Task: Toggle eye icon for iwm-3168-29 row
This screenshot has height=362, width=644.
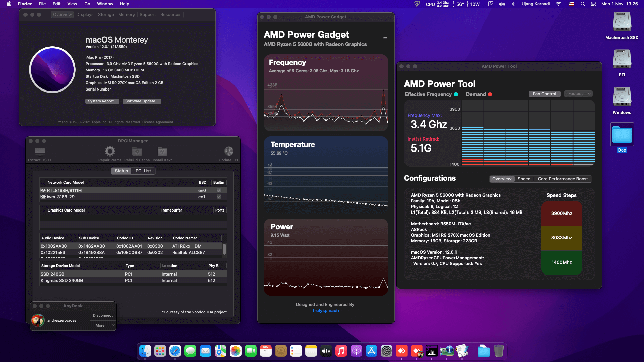Action: tap(43, 197)
